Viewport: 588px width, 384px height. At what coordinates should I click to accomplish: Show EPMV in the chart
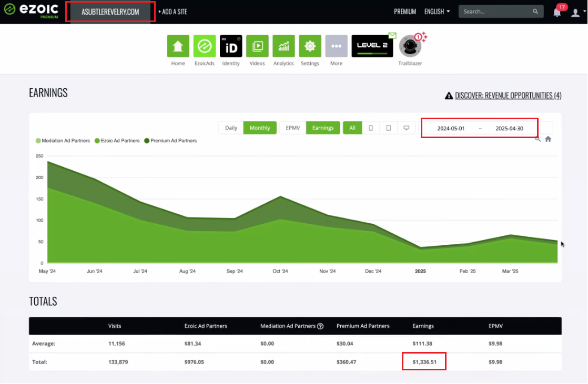click(293, 128)
